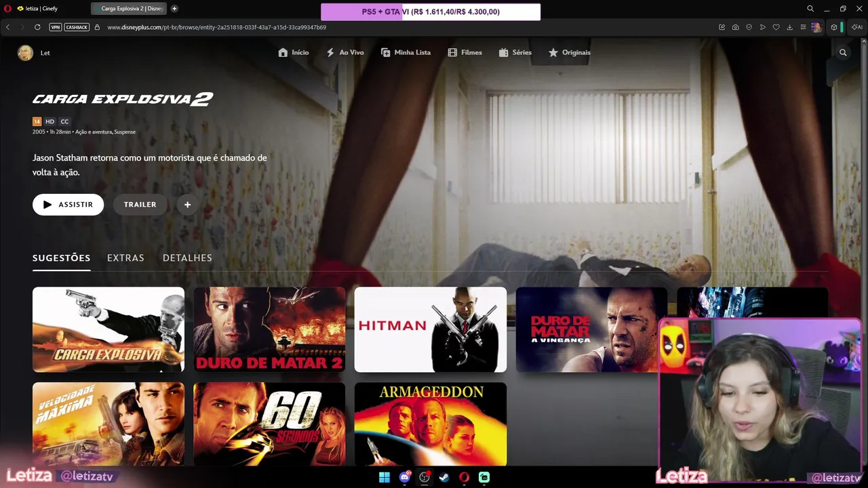Open the Velocidade Máxima thumbnail
The width and height of the screenshot is (868, 488).
[x=108, y=424]
